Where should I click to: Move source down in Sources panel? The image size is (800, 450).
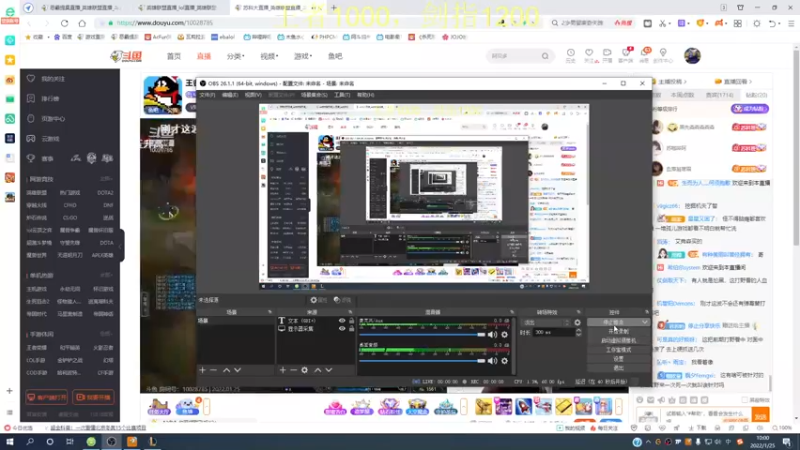tap(329, 370)
